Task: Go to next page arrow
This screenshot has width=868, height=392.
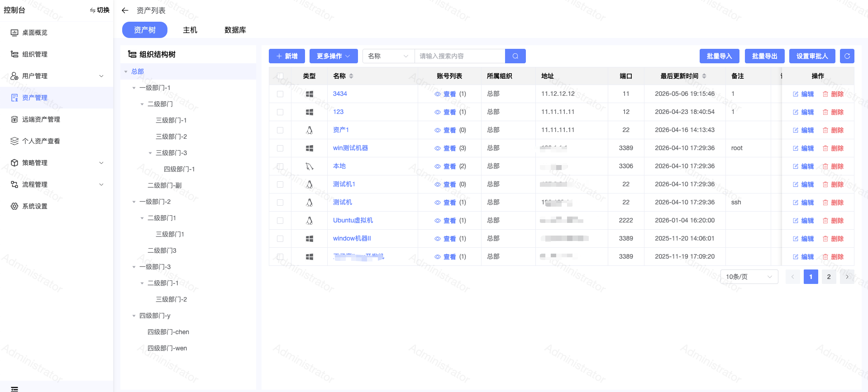Action: (x=847, y=277)
